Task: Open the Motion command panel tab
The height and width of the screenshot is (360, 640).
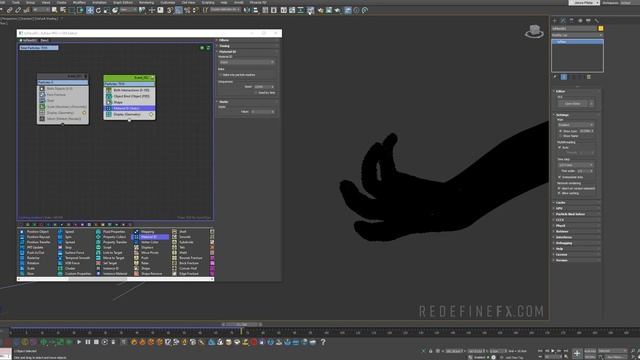Action: pyautogui.click(x=580, y=20)
